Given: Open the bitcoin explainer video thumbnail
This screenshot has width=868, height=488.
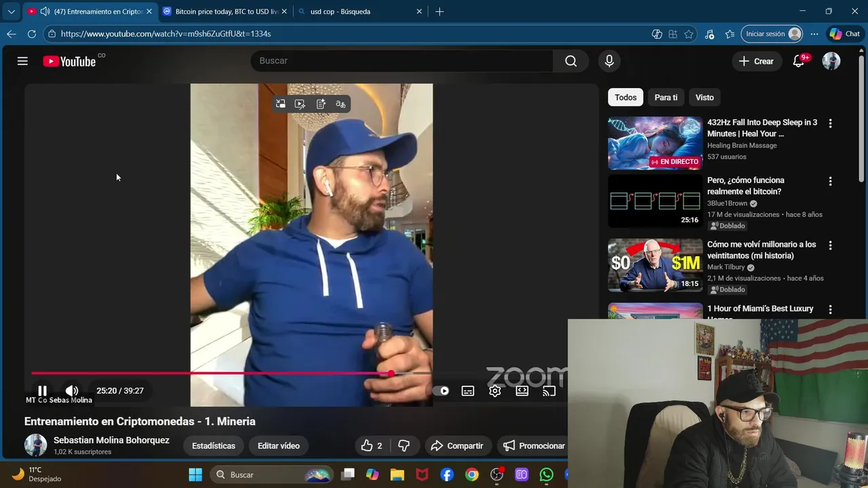Looking at the screenshot, I should pos(655,201).
